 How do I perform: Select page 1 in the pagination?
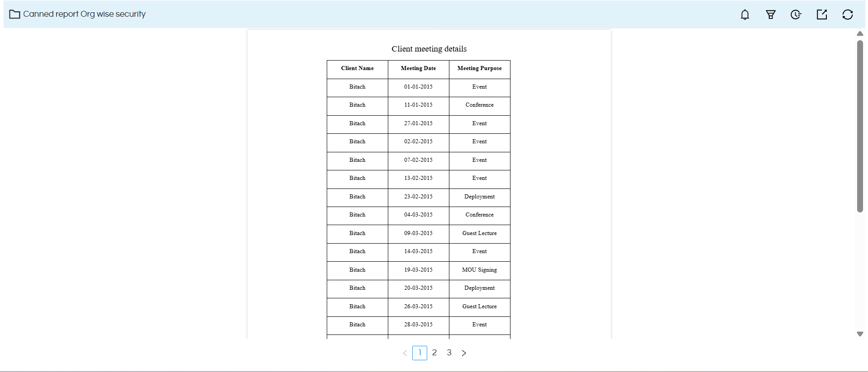[x=420, y=353]
